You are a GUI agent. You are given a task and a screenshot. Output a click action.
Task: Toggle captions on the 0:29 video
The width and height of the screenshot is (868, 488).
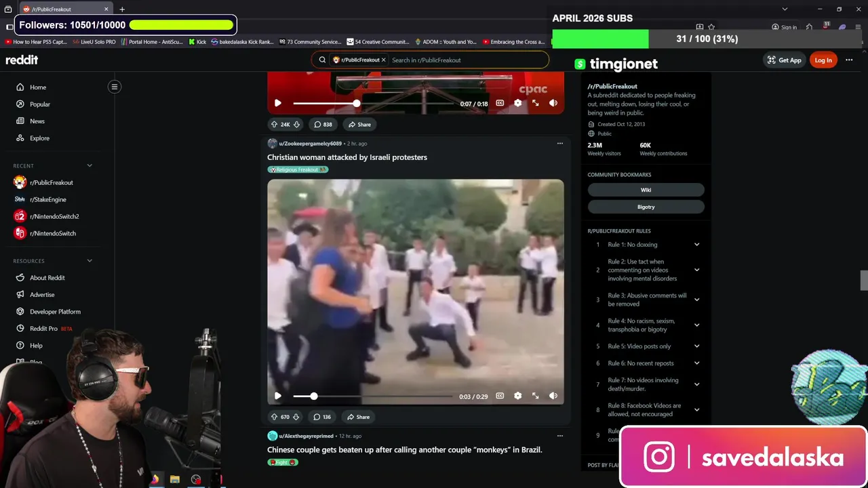[x=500, y=396]
